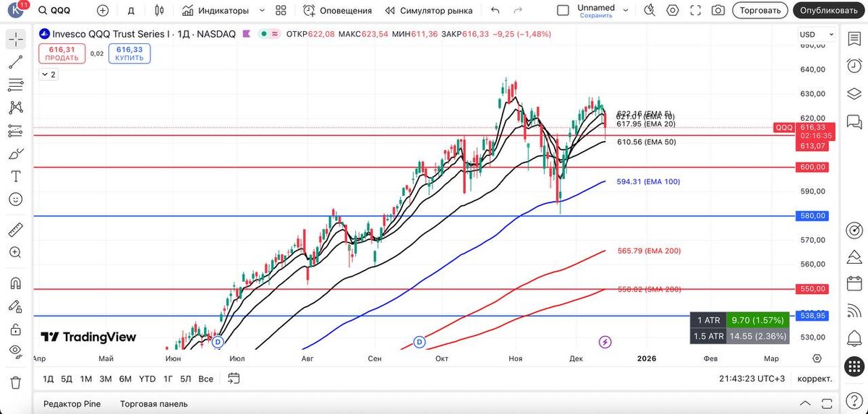Expand layout options dropdown arrow
Screen dimensions: 868x414
click(x=627, y=11)
